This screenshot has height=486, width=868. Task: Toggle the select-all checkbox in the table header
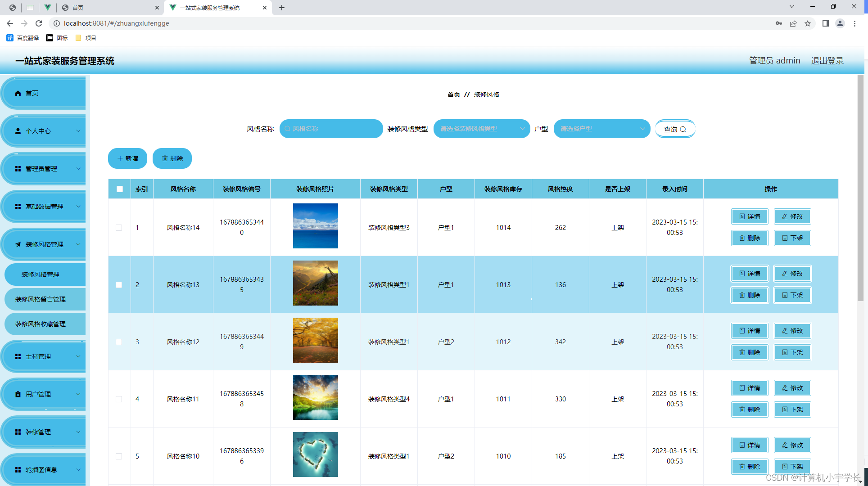pos(120,189)
